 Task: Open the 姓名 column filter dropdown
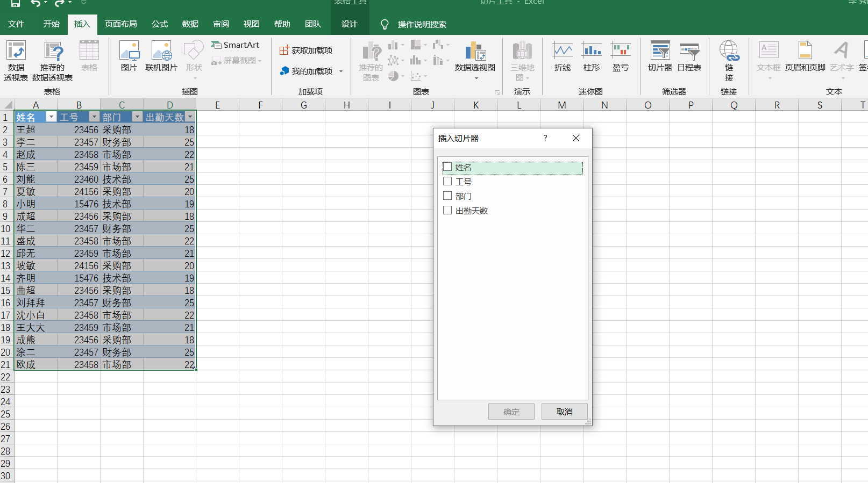coord(51,117)
